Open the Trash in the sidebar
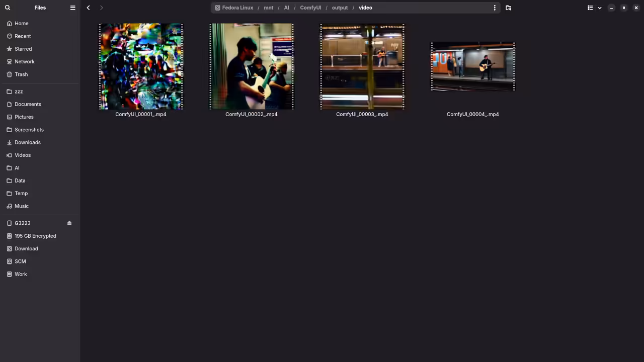The width and height of the screenshot is (644, 362). pos(21,74)
